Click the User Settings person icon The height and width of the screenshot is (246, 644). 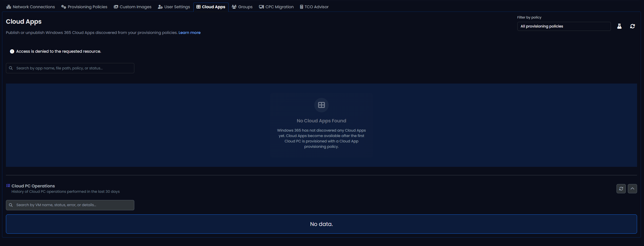click(160, 7)
